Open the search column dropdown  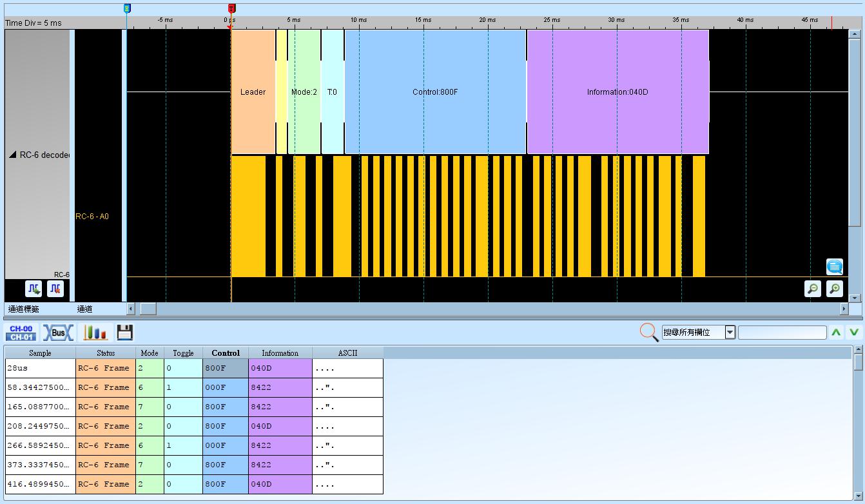(x=730, y=333)
